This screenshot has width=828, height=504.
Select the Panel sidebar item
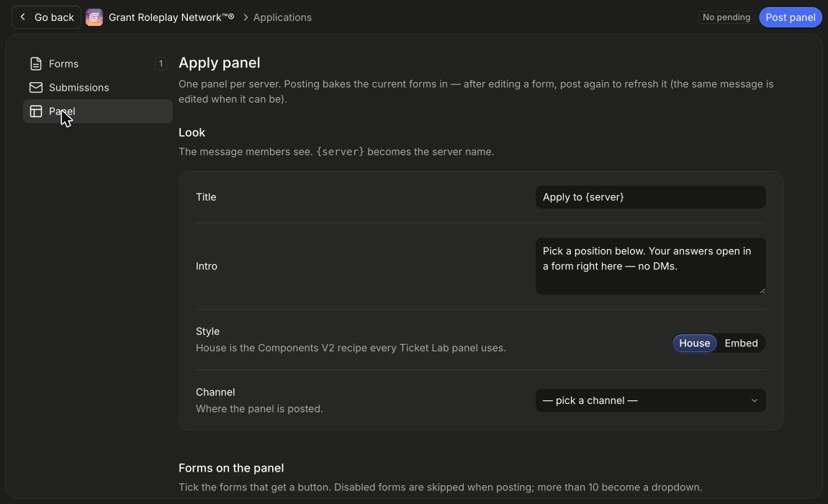click(98, 112)
